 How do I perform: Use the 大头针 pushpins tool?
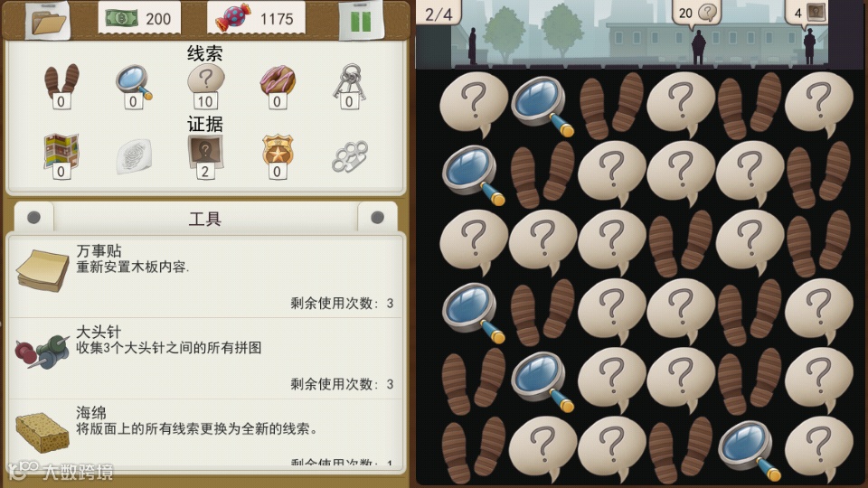(205, 358)
